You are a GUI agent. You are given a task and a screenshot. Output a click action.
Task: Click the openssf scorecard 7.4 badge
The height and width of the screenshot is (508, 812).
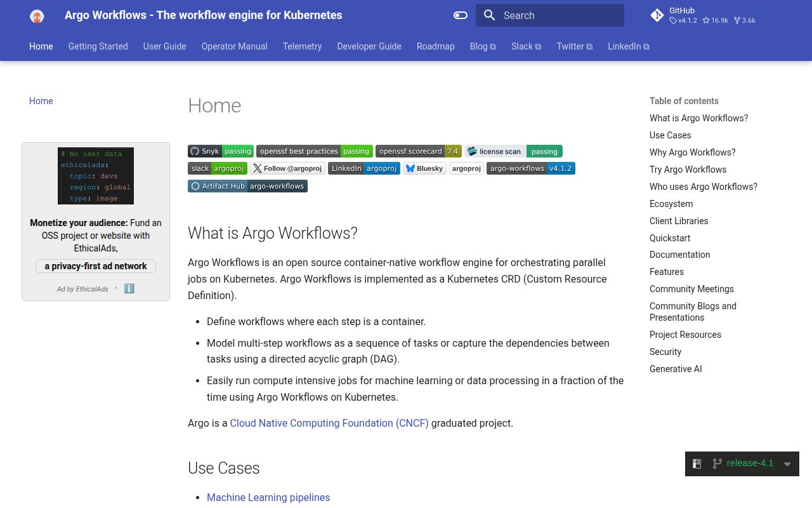point(419,151)
